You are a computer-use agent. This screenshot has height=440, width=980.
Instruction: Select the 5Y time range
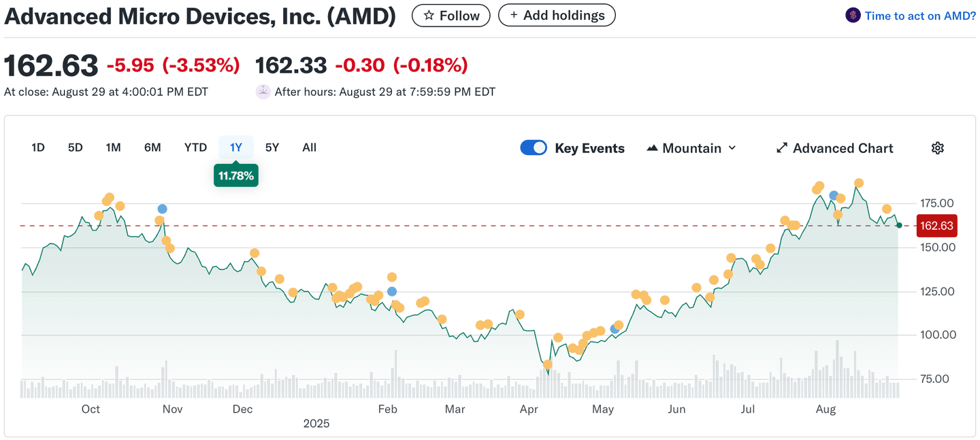click(x=272, y=148)
